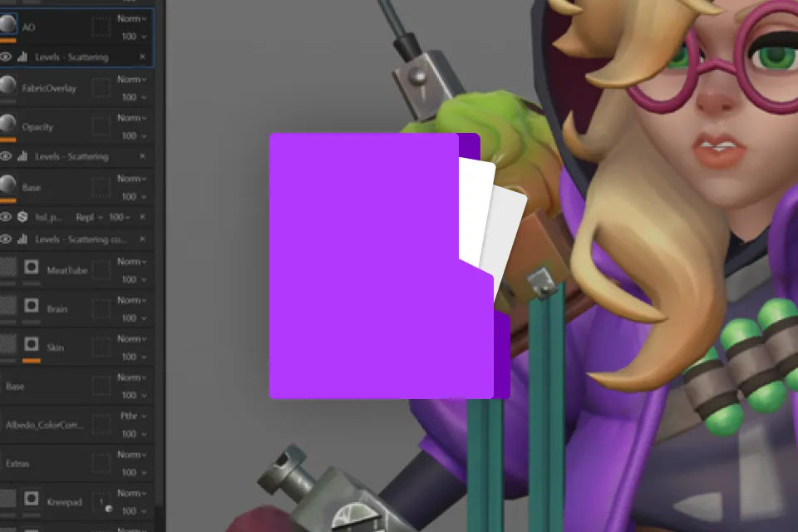Select the 'FabricOverlay' layer name
Viewport: 798px width, 532px height.
pos(49,89)
